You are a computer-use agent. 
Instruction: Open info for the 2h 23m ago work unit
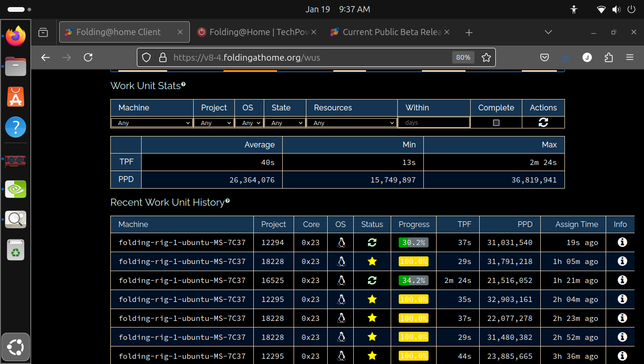[x=622, y=318]
